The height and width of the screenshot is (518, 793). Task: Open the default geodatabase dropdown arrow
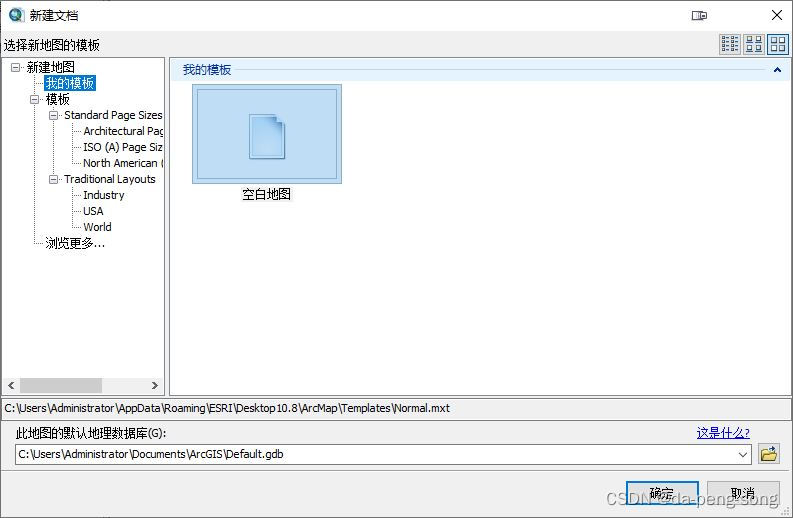pyautogui.click(x=742, y=454)
